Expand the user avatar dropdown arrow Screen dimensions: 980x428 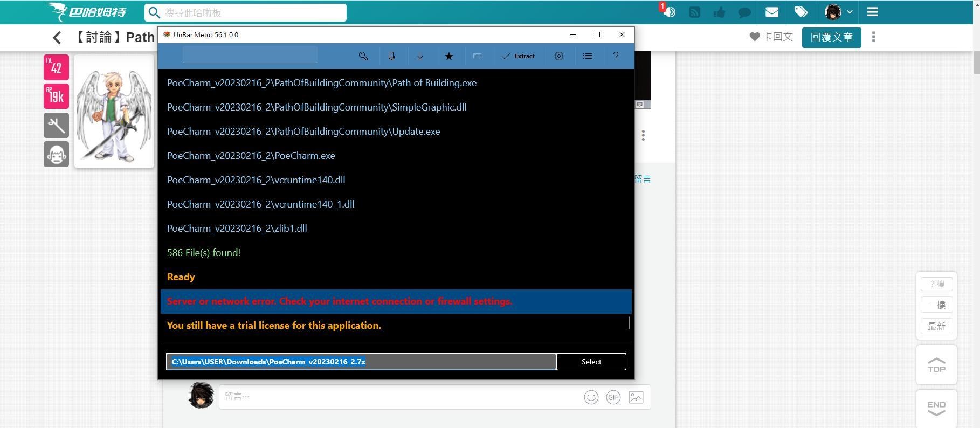(x=850, y=12)
